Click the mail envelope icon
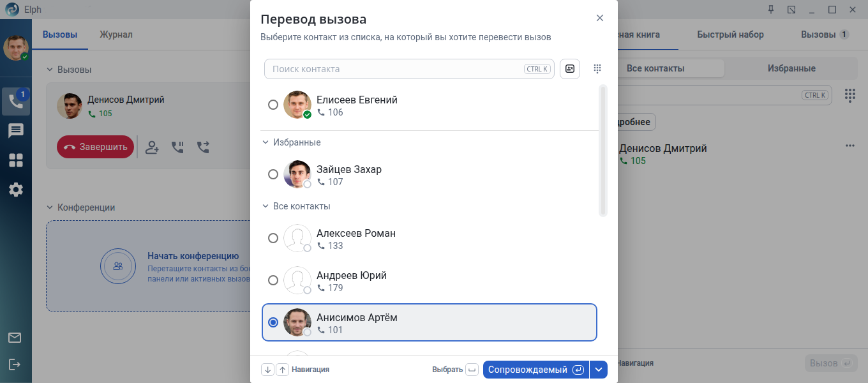Screen dimensions: 868x383 [15, 338]
